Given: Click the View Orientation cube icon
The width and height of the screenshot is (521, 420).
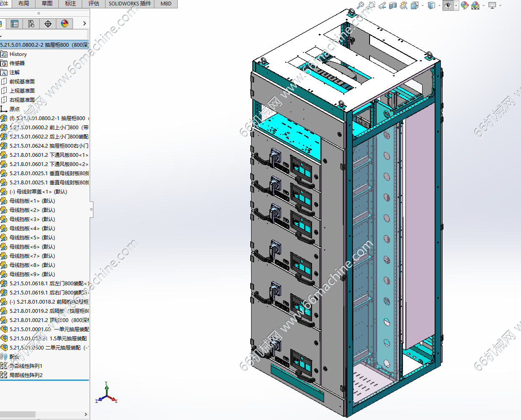Looking at the screenshot, I should [415, 5].
